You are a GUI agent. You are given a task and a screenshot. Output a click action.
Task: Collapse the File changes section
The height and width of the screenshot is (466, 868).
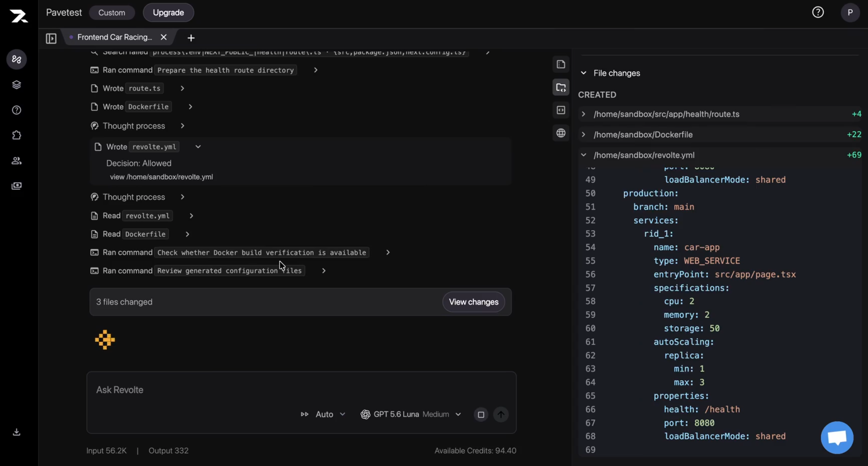(584, 73)
